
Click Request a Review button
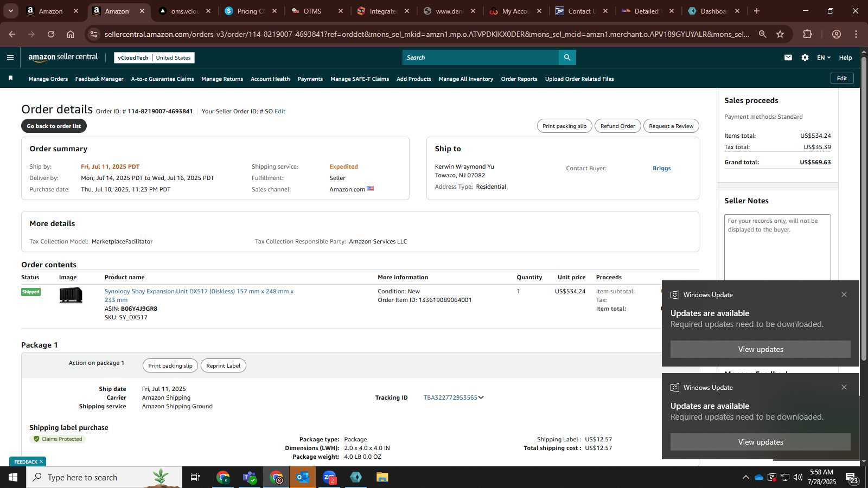[671, 126]
